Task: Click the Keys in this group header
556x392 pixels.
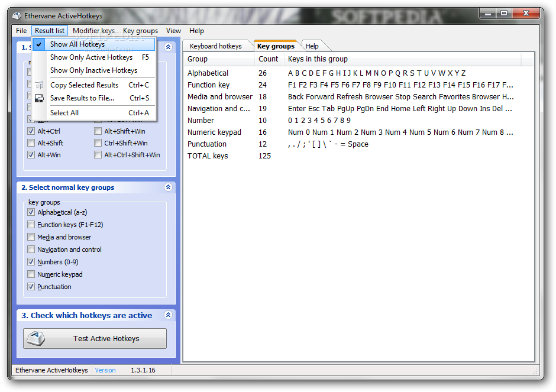Action: (402, 59)
